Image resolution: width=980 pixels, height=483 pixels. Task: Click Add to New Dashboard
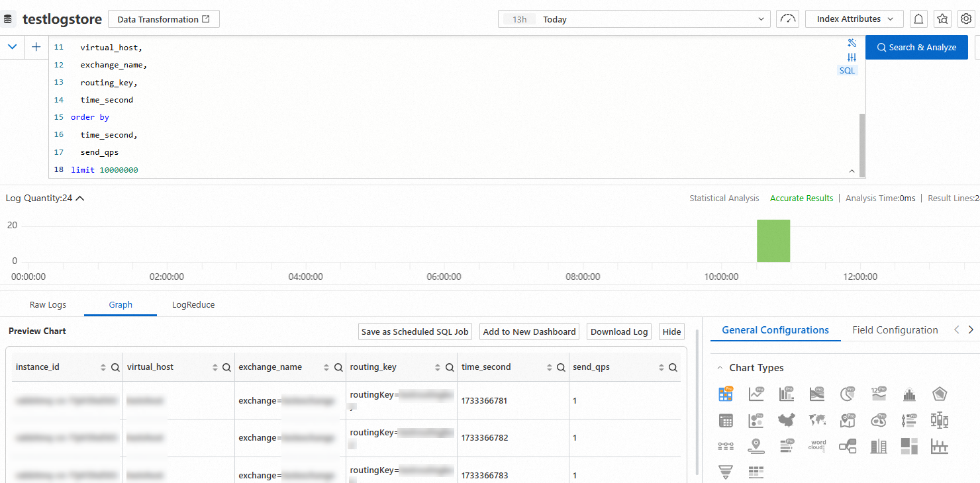[x=530, y=331]
